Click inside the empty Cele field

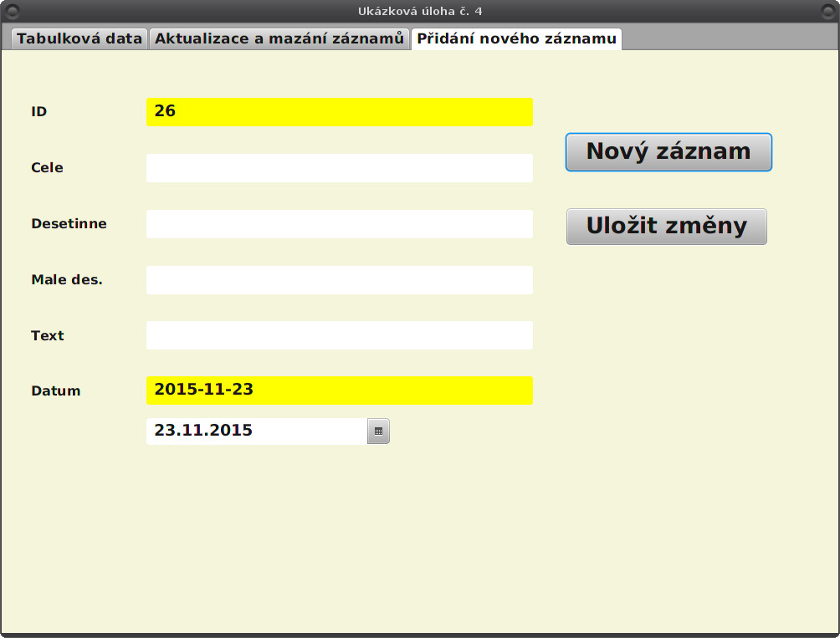click(x=340, y=167)
